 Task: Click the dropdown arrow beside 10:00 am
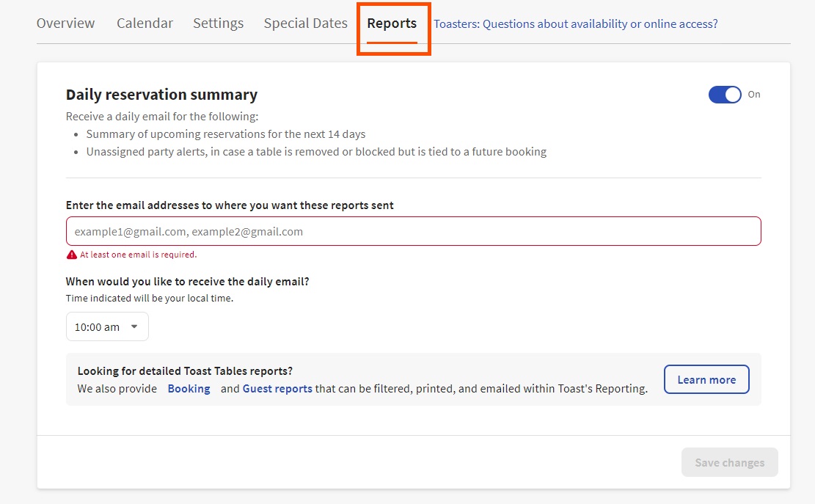coord(134,327)
